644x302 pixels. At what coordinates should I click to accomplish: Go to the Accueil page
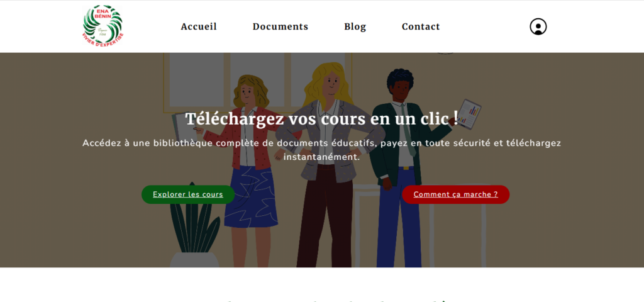click(199, 26)
